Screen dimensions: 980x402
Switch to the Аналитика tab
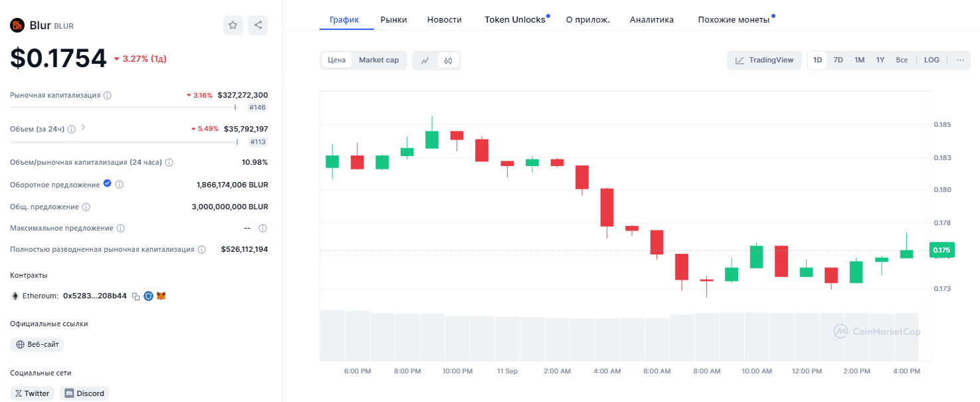coord(651,20)
